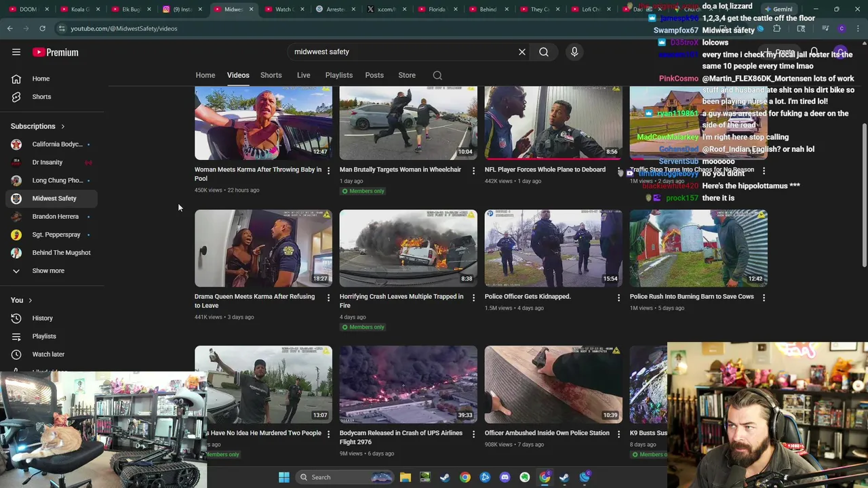Open History in the sidebar
Viewport: 868px width, 488px height.
[x=52, y=318]
